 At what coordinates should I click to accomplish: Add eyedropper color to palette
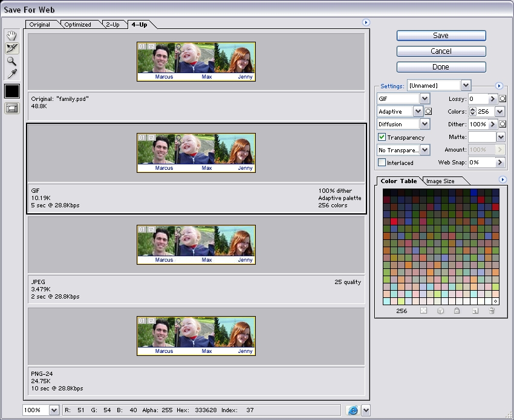pyautogui.click(x=475, y=311)
